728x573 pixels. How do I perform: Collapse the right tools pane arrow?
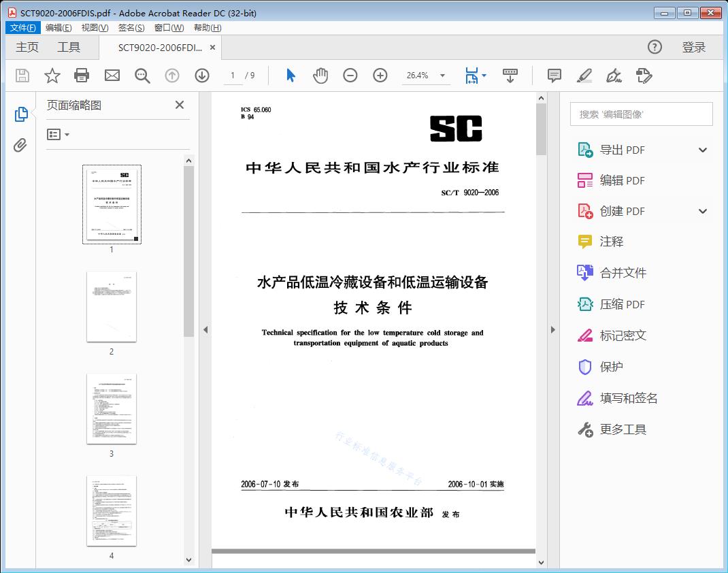(552, 330)
